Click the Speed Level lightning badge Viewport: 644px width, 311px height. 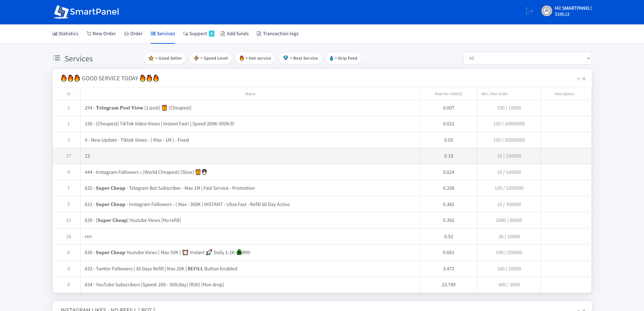tap(211, 58)
